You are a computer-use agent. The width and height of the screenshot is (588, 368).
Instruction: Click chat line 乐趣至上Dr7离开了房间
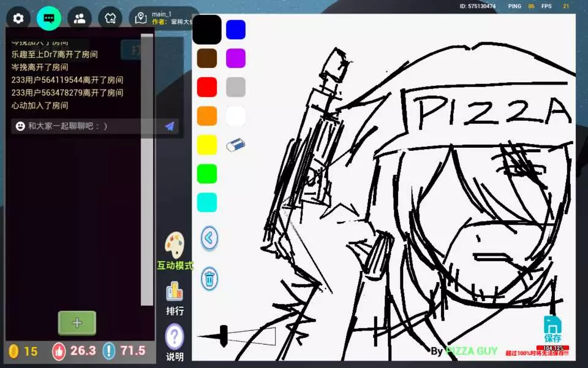pos(55,55)
